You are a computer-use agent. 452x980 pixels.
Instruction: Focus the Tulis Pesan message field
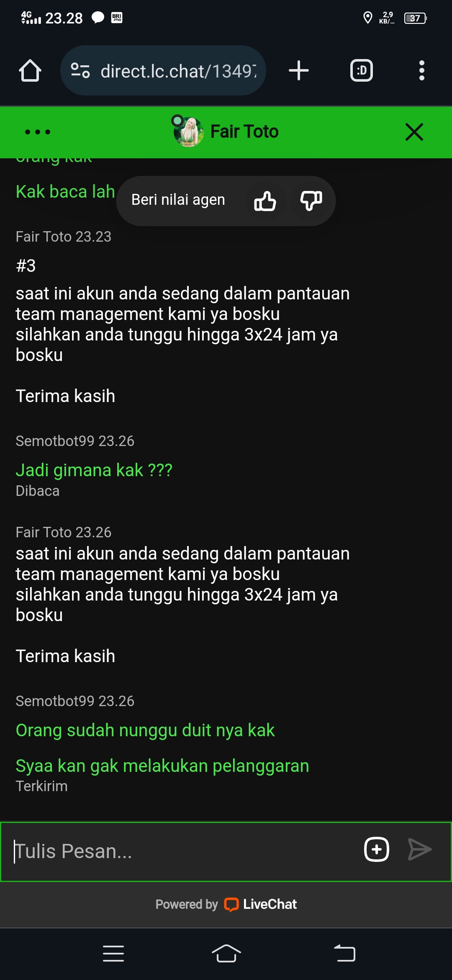(x=180, y=851)
